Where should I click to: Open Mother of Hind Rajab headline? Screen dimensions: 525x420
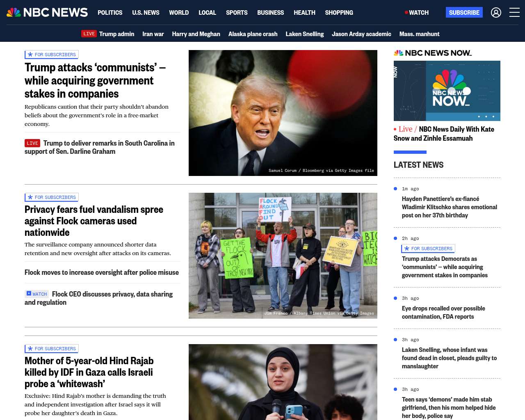tap(89, 372)
